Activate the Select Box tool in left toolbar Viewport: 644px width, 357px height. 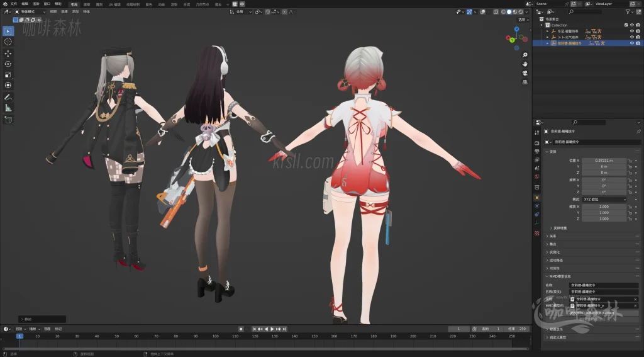pyautogui.click(x=8, y=31)
